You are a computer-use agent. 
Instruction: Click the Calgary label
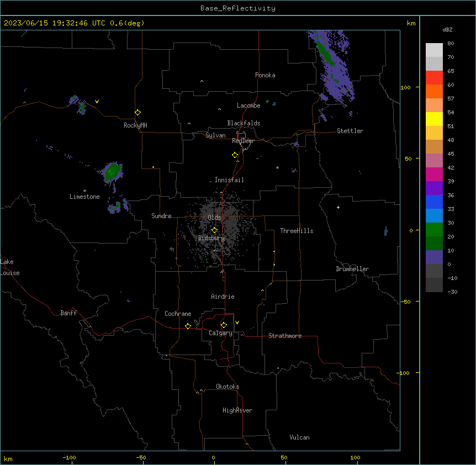(x=220, y=333)
